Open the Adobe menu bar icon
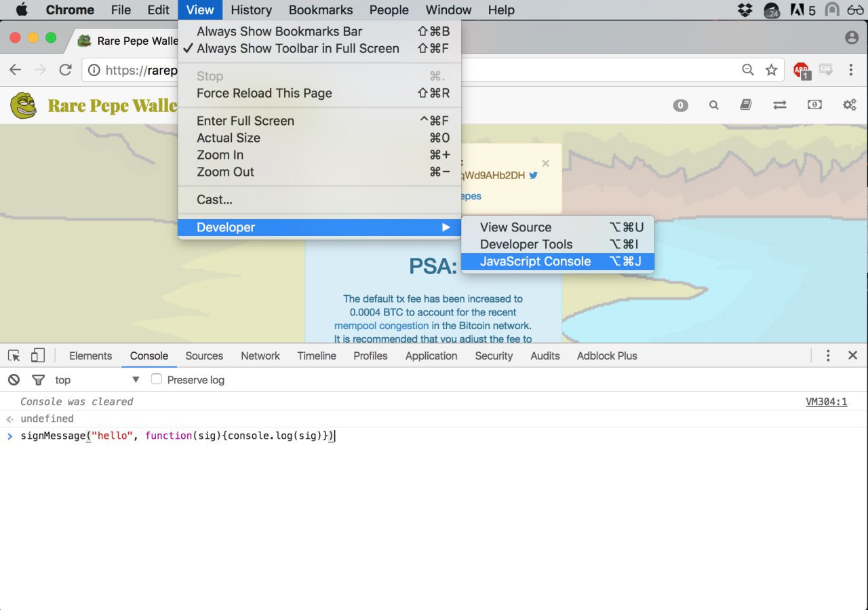The image size is (868, 610). pos(797,10)
